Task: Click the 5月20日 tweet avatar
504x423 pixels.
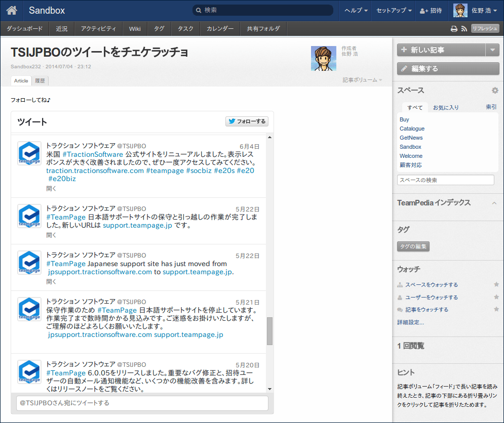Action: [x=29, y=371]
